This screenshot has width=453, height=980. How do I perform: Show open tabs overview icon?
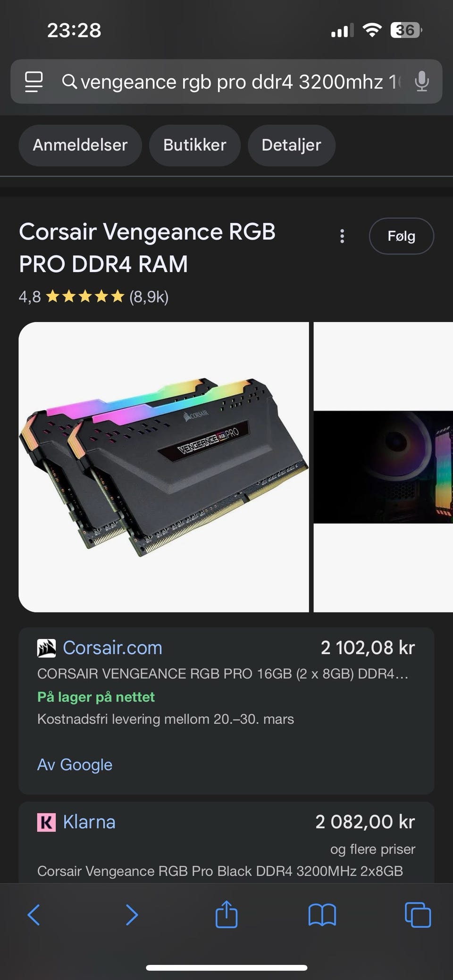click(418, 915)
